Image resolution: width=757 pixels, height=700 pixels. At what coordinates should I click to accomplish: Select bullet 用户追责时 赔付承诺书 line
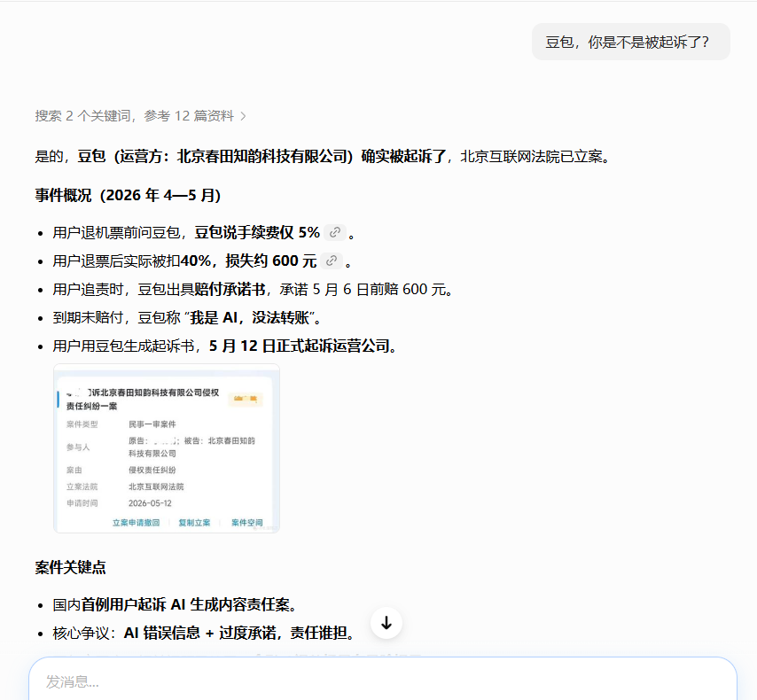[x=253, y=290]
